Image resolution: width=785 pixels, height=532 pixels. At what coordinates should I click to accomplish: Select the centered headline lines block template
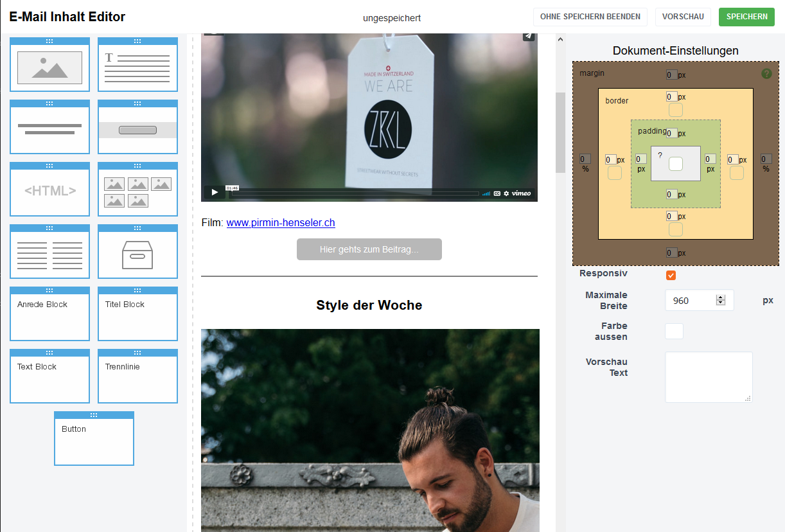point(49,127)
